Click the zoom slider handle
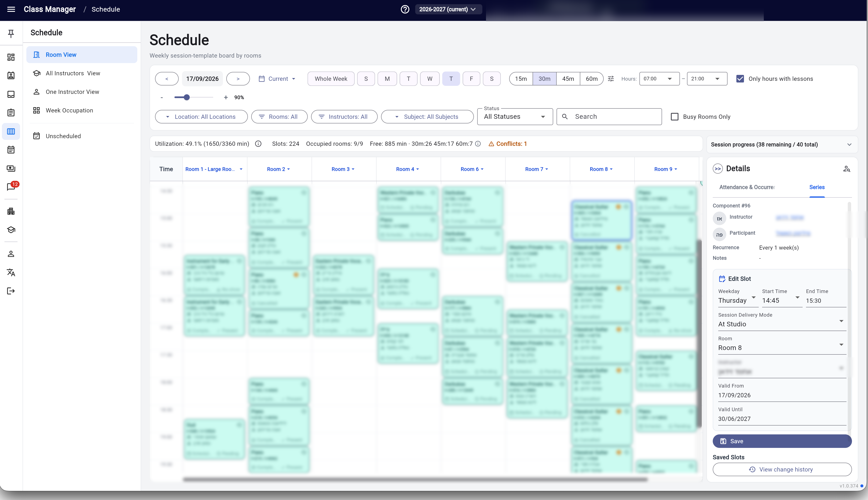The height and width of the screenshot is (500, 868). coord(186,97)
